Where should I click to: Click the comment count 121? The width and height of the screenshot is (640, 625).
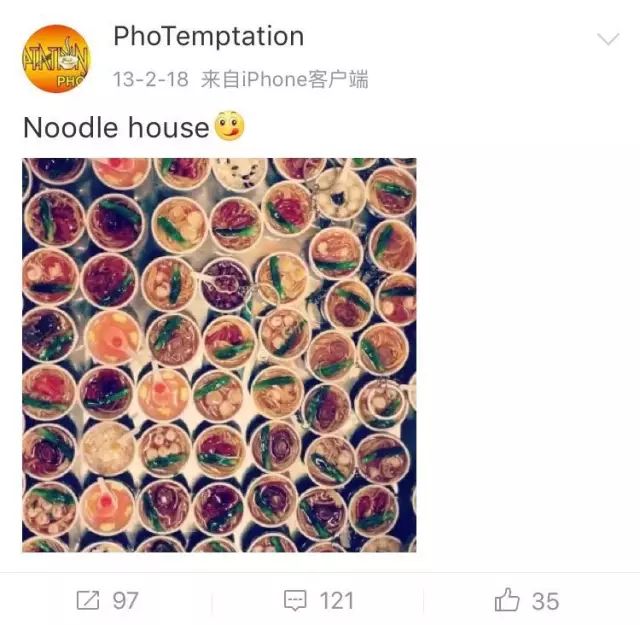pyautogui.click(x=337, y=601)
